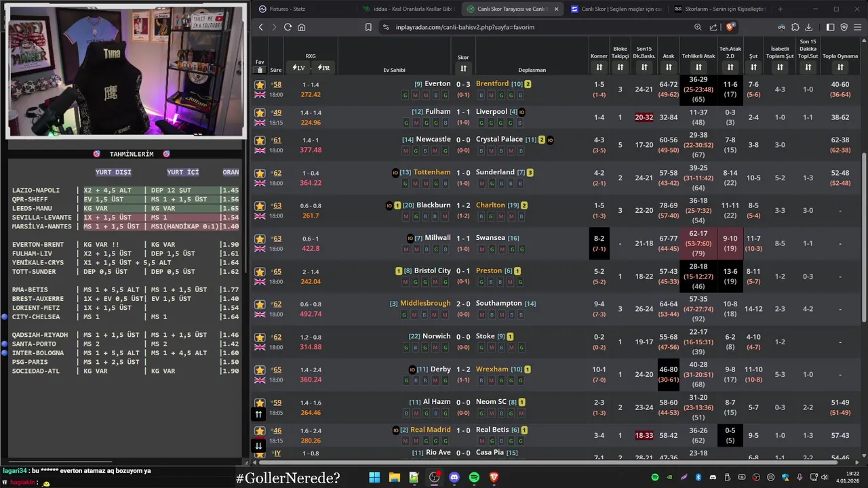Jump to top with double up arrows
This screenshot has height=488, width=868.
click(x=258, y=414)
